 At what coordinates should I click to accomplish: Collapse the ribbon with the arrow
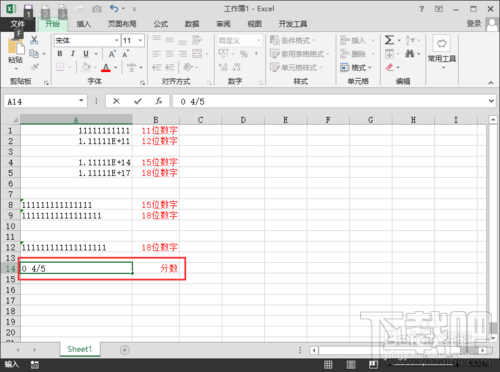click(x=491, y=82)
